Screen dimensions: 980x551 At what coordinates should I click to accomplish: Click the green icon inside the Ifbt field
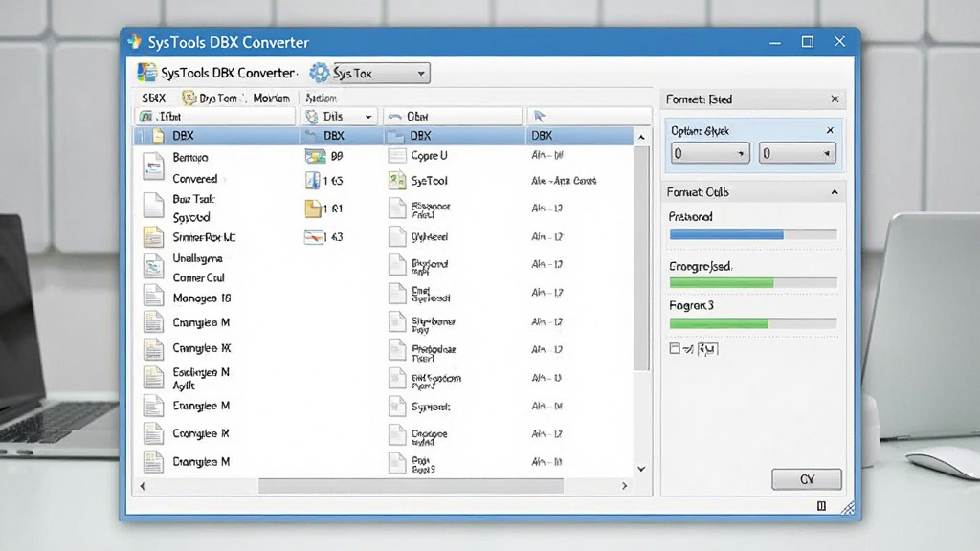(x=146, y=116)
